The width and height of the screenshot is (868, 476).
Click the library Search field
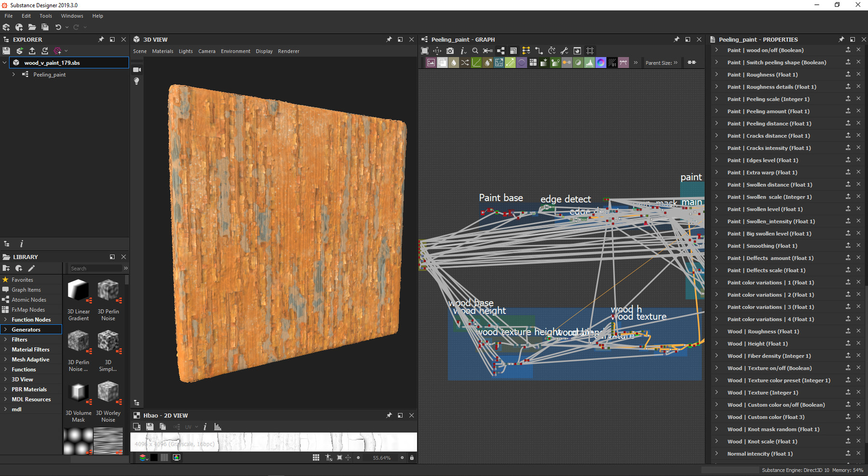(x=95, y=269)
